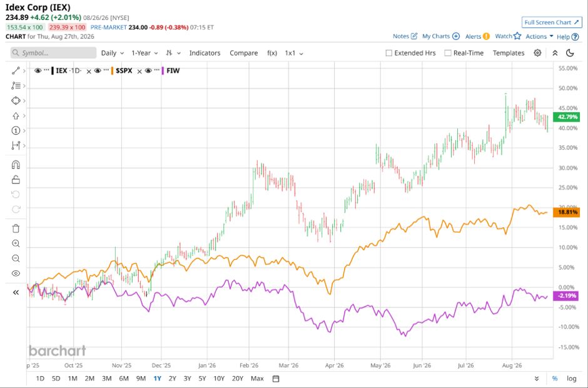This screenshot has width=588, height=388.
Task: Zoom in with the magnifier plus icon
Action: [x=16, y=243]
